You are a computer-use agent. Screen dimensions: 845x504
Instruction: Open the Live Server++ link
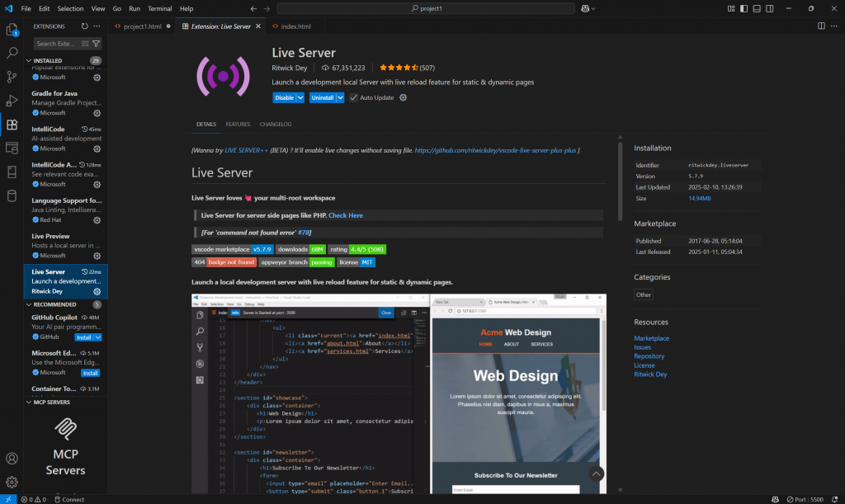pyautogui.click(x=246, y=150)
